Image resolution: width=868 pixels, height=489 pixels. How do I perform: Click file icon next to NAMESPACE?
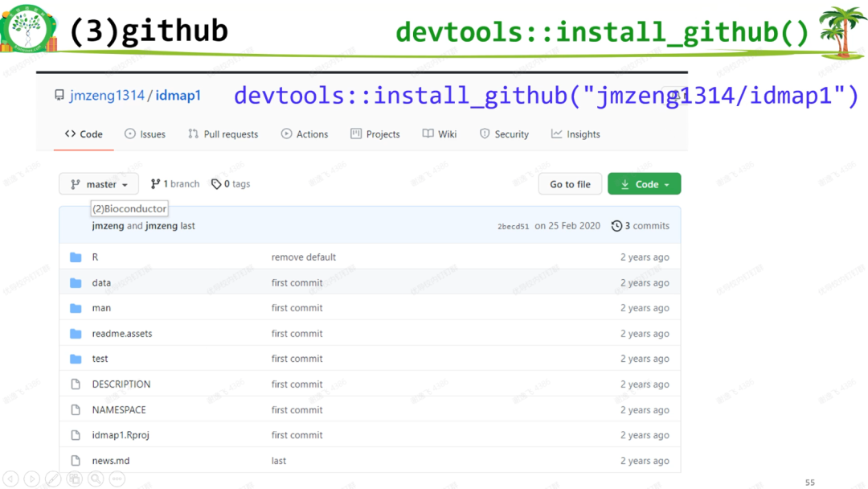[76, 410]
